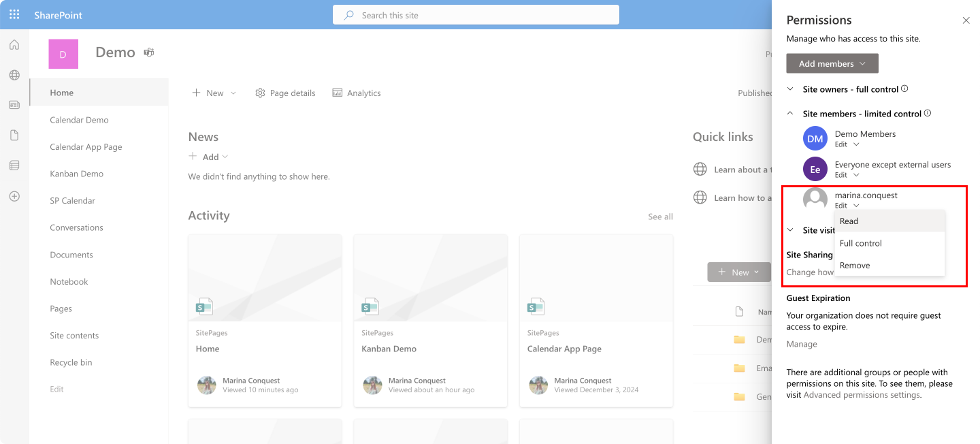
Task: Expand the Site visitors section chevron
Action: [x=790, y=230]
